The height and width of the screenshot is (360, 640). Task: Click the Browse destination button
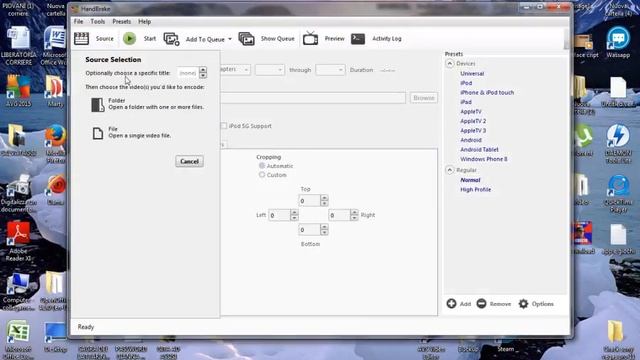424,98
